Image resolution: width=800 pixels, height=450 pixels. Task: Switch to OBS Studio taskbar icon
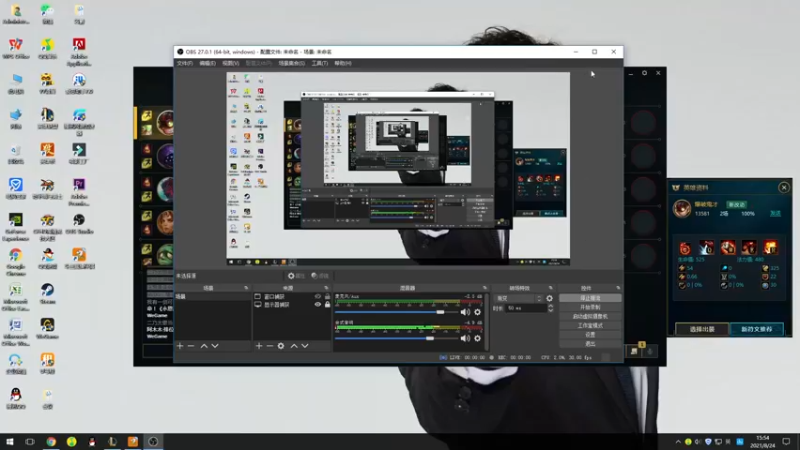(x=153, y=441)
